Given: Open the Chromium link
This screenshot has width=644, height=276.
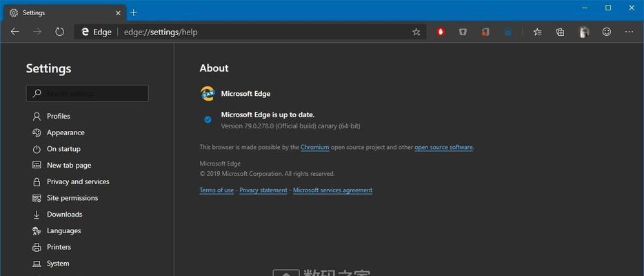Looking at the screenshot, I should click(x=315, y=147).
